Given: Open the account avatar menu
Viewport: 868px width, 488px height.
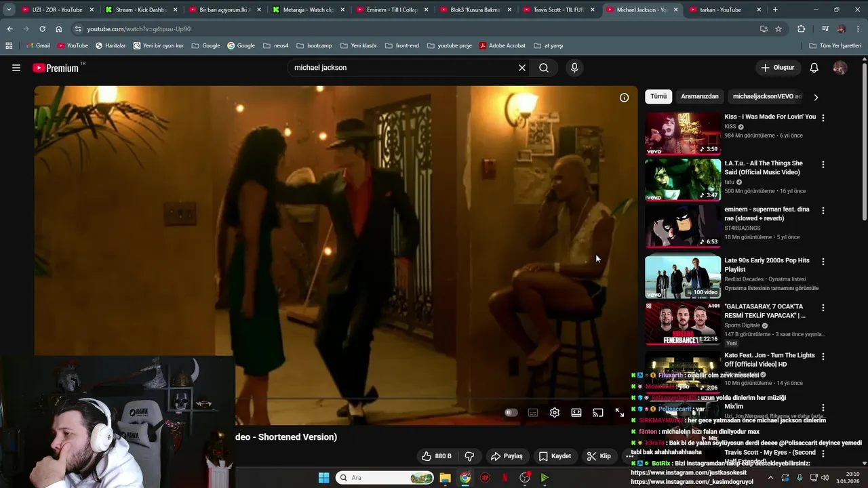Looking at the screenshot, I should tap(840, 68).
